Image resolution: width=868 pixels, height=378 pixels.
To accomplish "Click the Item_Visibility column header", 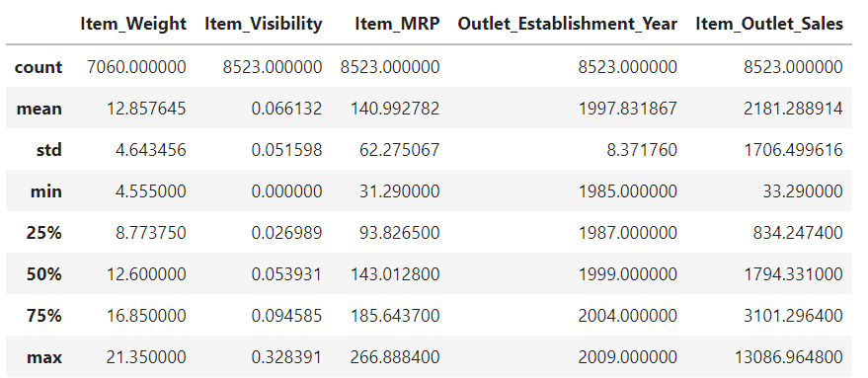I will click(x=264, y=24).
